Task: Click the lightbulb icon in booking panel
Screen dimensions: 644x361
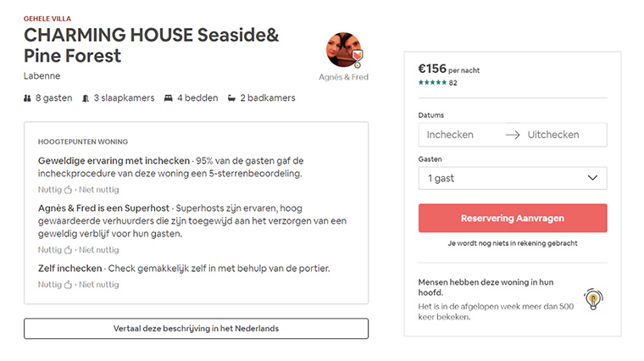Action: point(593,299)
